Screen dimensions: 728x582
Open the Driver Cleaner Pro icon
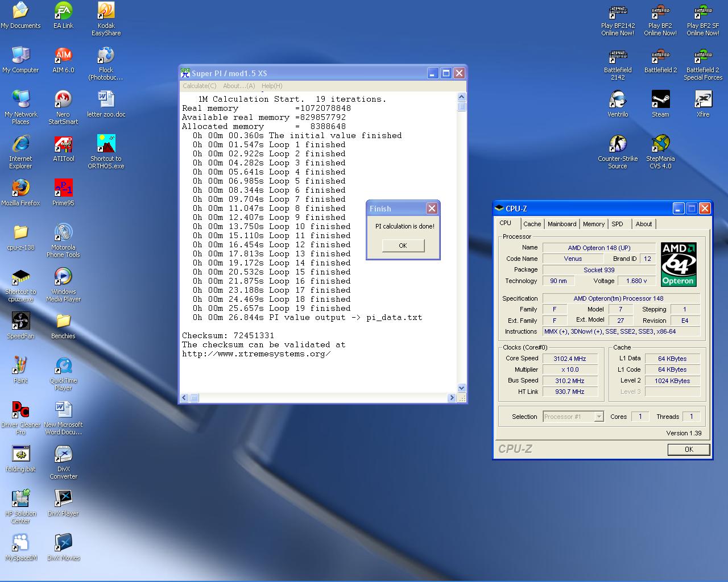pyautogui.click(x=20, y=418)
